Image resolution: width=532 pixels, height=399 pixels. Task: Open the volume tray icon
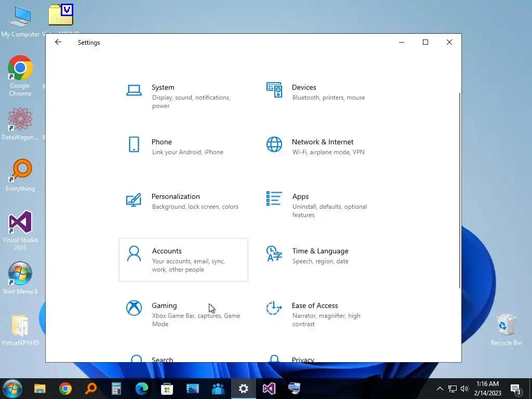[464, 389]
